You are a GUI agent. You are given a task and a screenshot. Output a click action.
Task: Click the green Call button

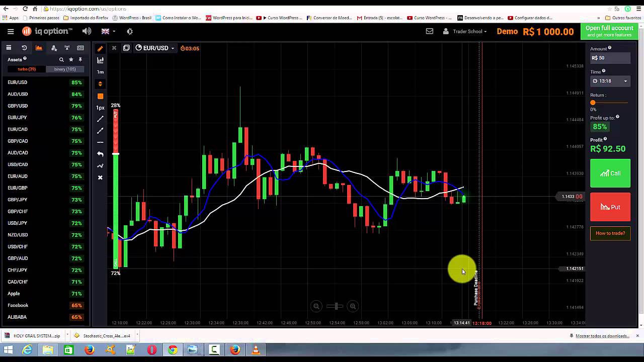(610, 173)
